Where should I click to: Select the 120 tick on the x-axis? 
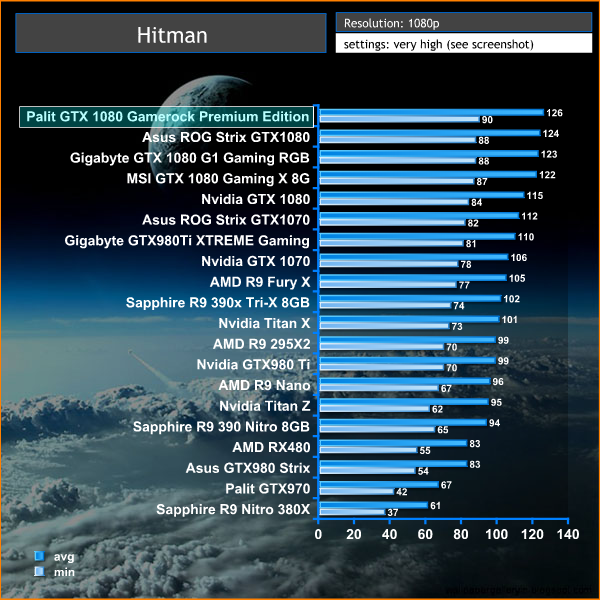pos(532,534)
